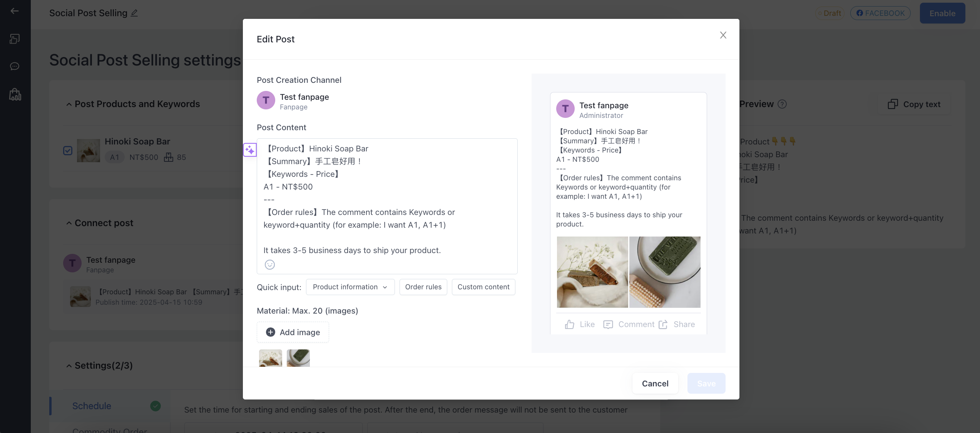Collapse the Settings(2/3) section

click(69, 366)
